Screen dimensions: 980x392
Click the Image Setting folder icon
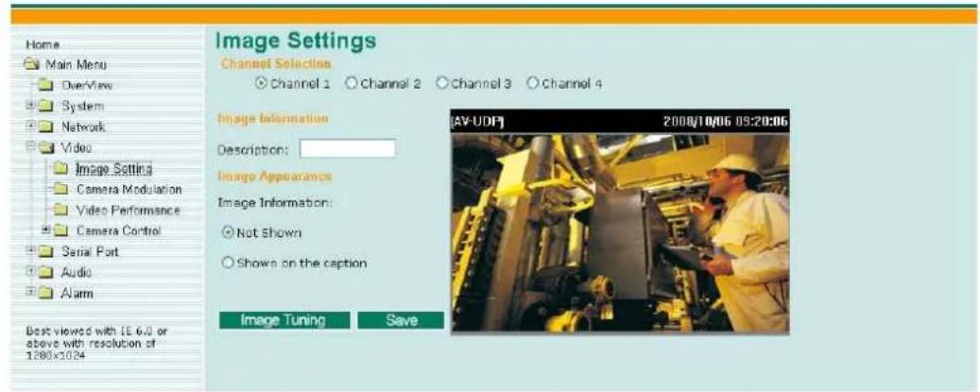pos(60,168)
